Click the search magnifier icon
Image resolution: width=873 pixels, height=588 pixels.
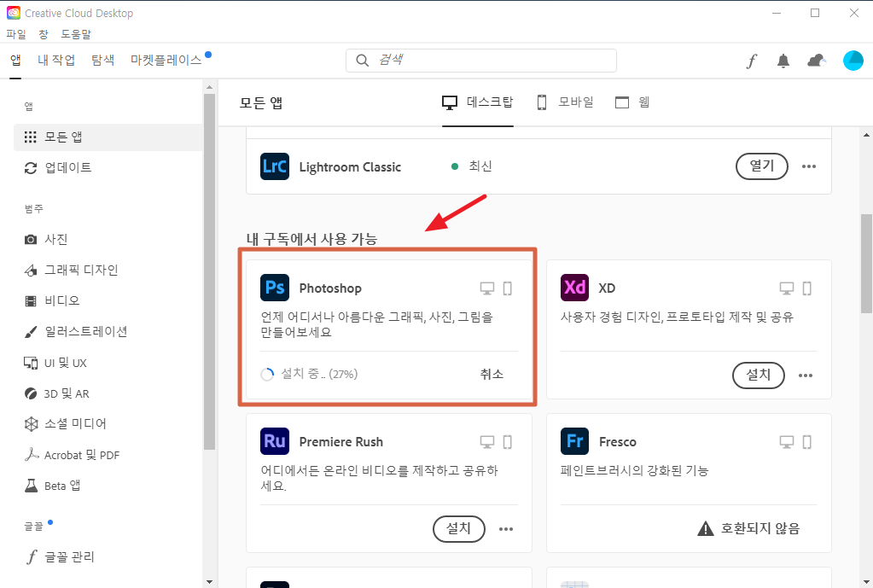tap(362, 60)
